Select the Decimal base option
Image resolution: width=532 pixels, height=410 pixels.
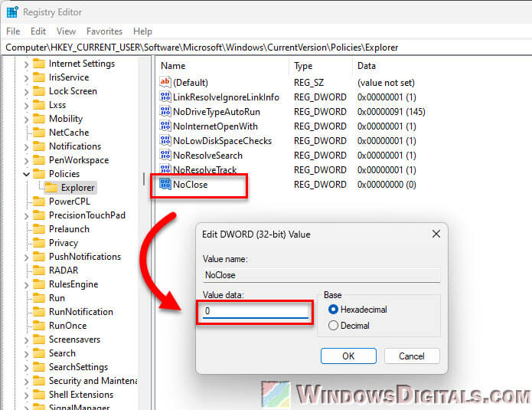coord(333,326)
